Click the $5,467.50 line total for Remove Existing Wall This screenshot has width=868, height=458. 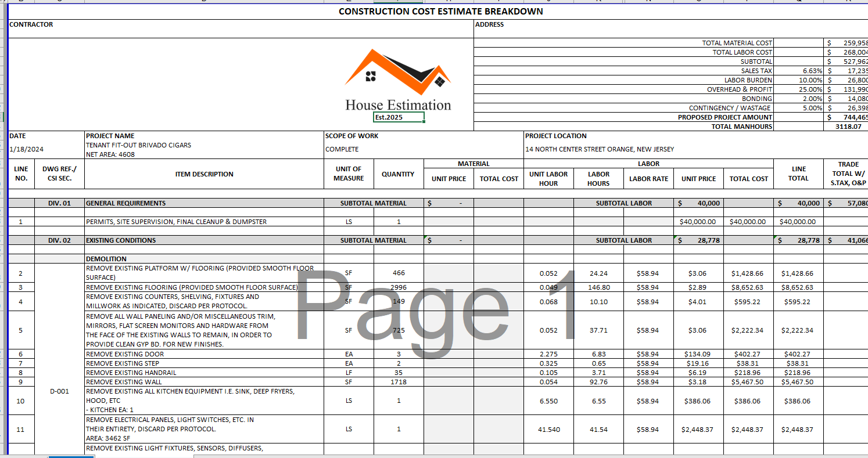point(797,382)
